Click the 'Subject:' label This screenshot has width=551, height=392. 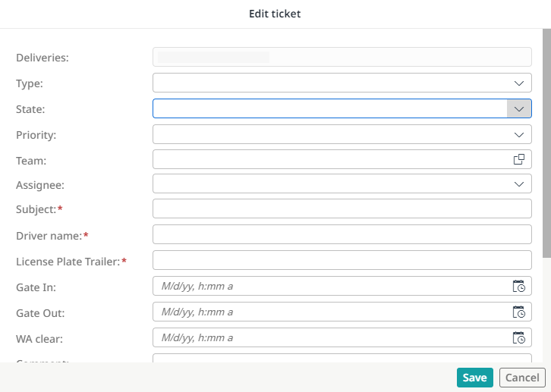coord(36,209)
